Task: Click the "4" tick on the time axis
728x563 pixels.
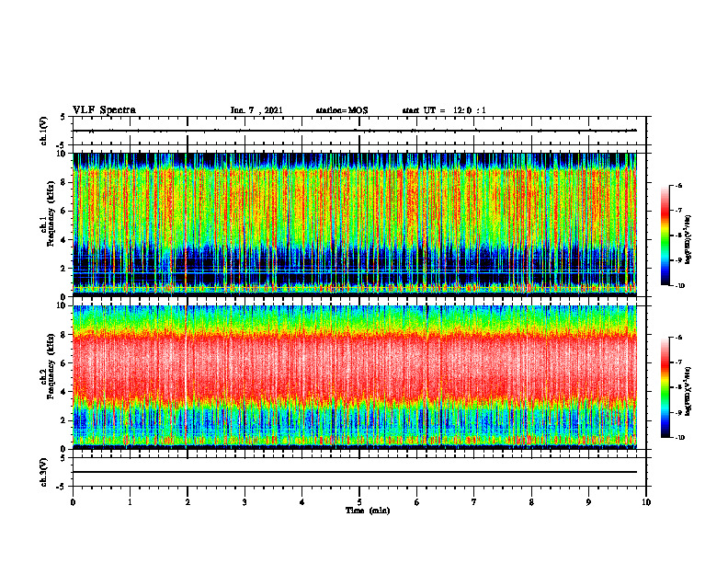Action: click(302, 502)
